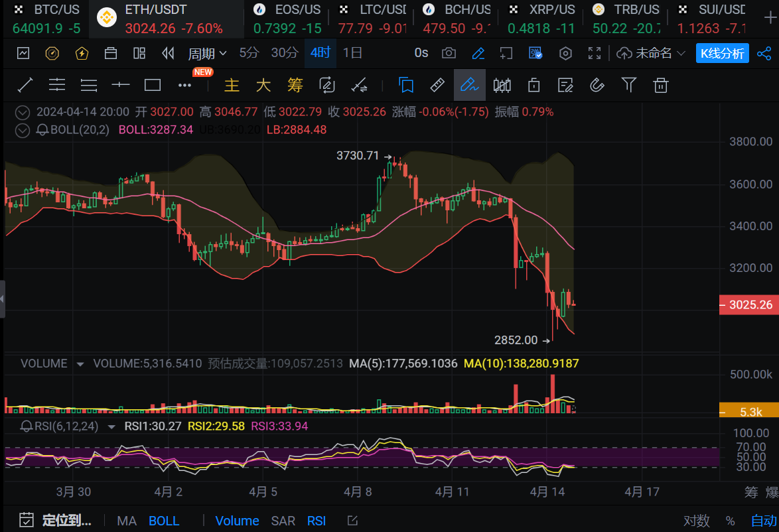
Task: Select the rectangle drawing tool
Action: tap(153, 85)
